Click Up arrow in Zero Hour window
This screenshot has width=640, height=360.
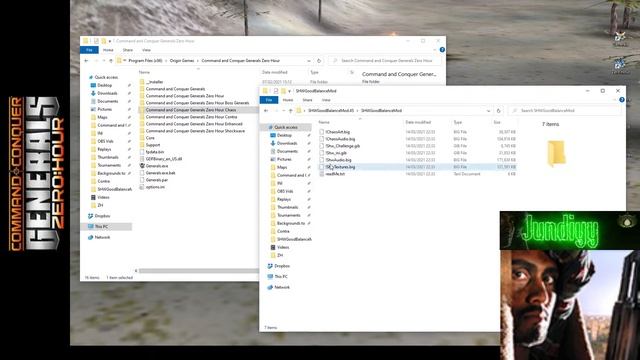tap(111, 60)
